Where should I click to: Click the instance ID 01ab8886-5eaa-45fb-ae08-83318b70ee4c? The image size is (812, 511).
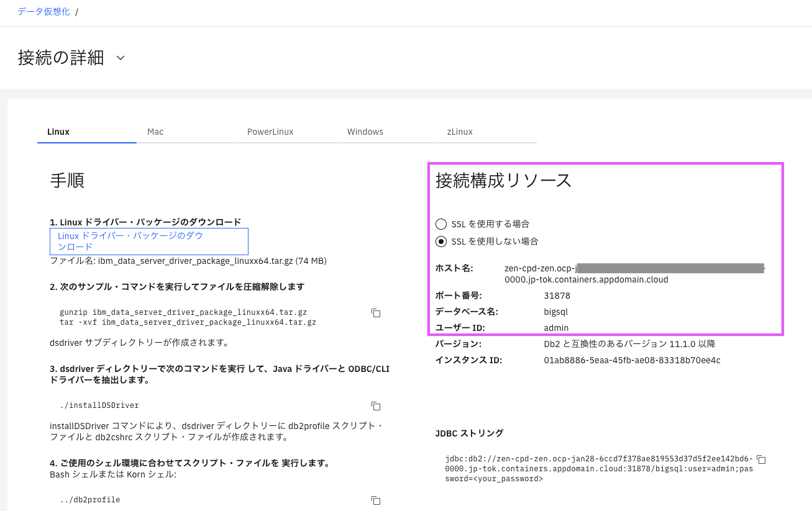[x=632, y=360]
